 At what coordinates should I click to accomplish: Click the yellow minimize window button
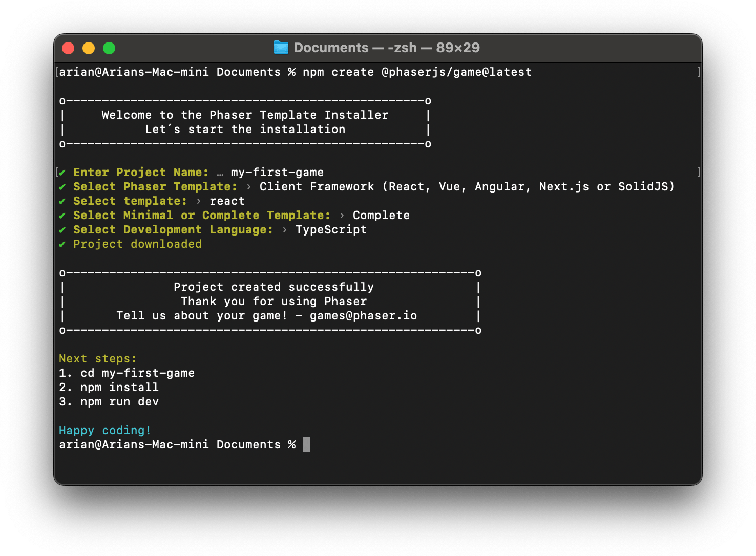click(89, 48)
